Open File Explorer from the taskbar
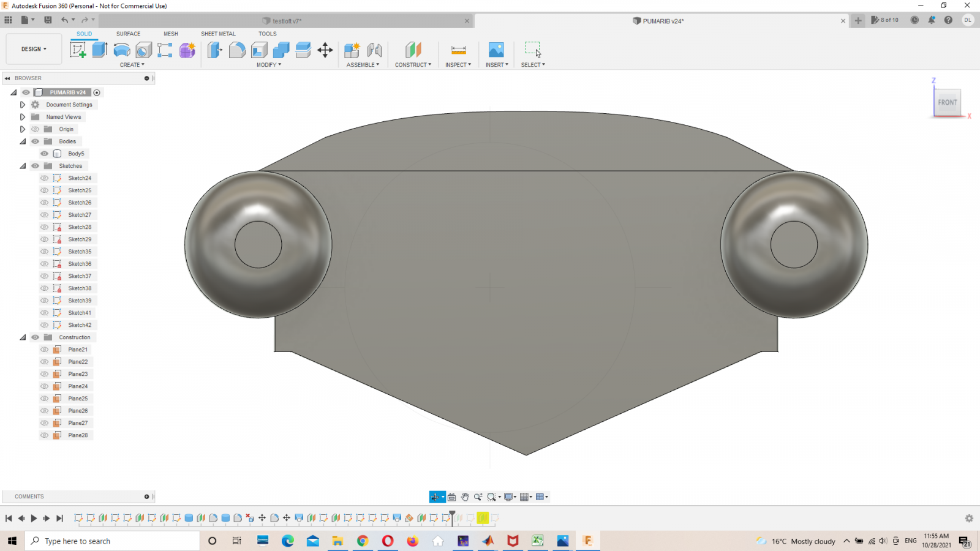The height and width of the screenshot is (551, 980). pyautogui.click(x=337, y=541)
